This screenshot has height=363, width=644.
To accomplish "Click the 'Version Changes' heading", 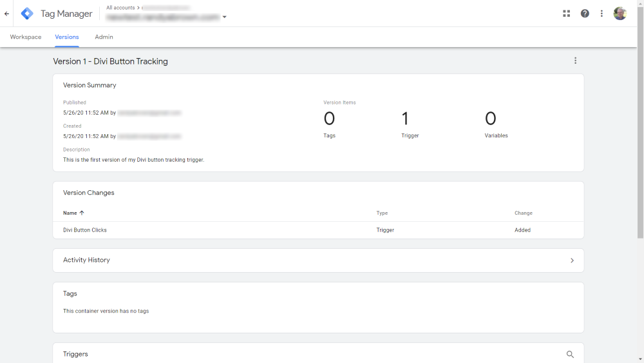I will 89,192.
